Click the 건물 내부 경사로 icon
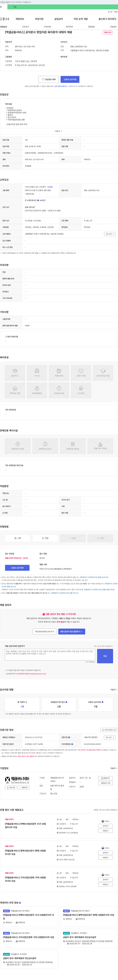Viewport: 118px width, 980px height. point(100,446)
